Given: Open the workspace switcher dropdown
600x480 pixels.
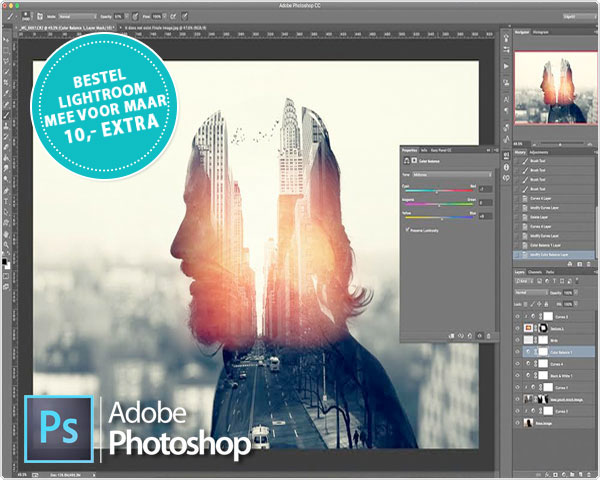Looking at the screenshot, I should (579, 17).
